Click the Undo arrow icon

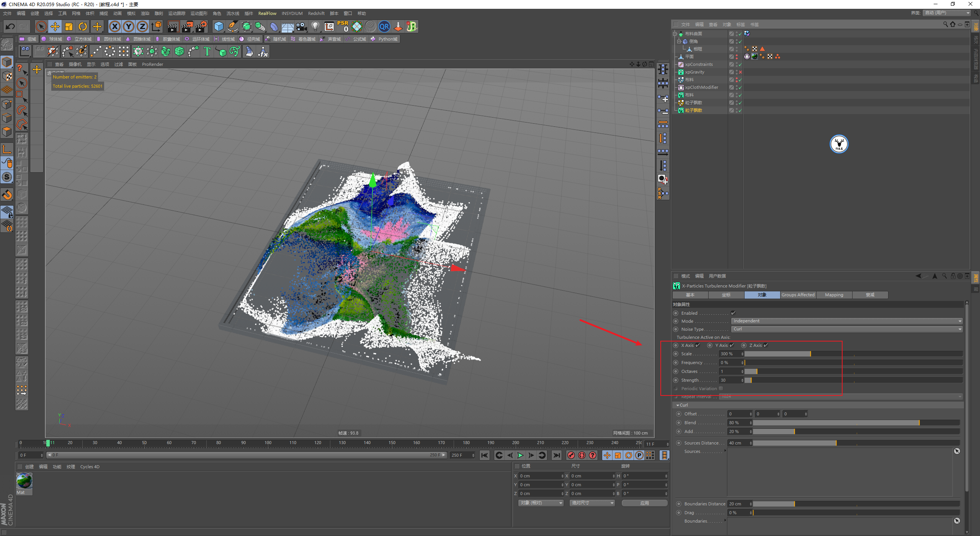point(10,26)
